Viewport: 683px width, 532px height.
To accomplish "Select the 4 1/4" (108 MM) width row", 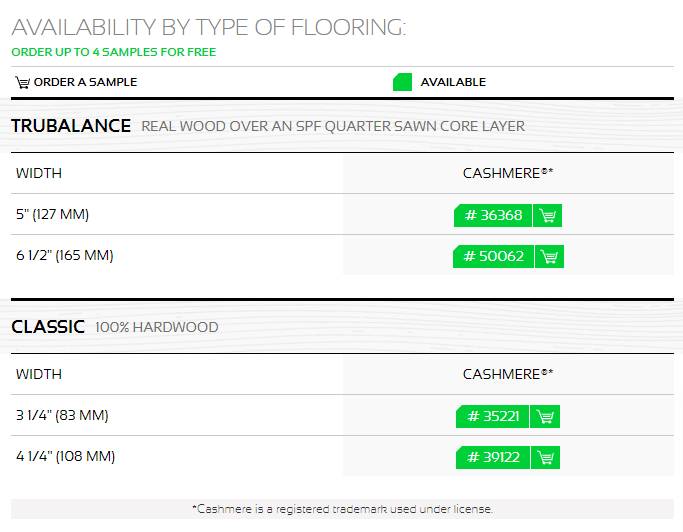I will 342,456.
